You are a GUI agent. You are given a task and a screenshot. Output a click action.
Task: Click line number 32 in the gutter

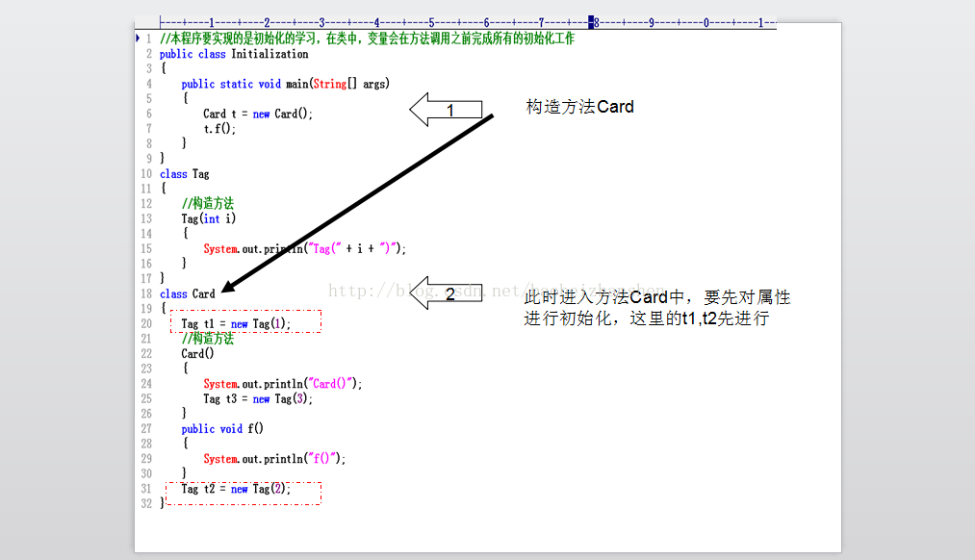[146, 503]
